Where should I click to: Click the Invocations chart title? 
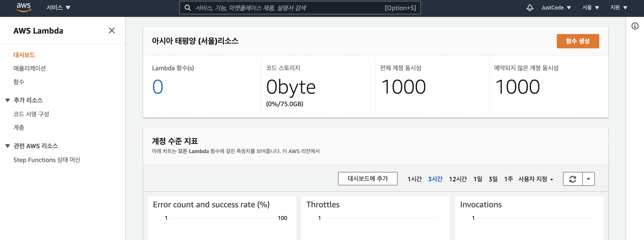(481, 204)
